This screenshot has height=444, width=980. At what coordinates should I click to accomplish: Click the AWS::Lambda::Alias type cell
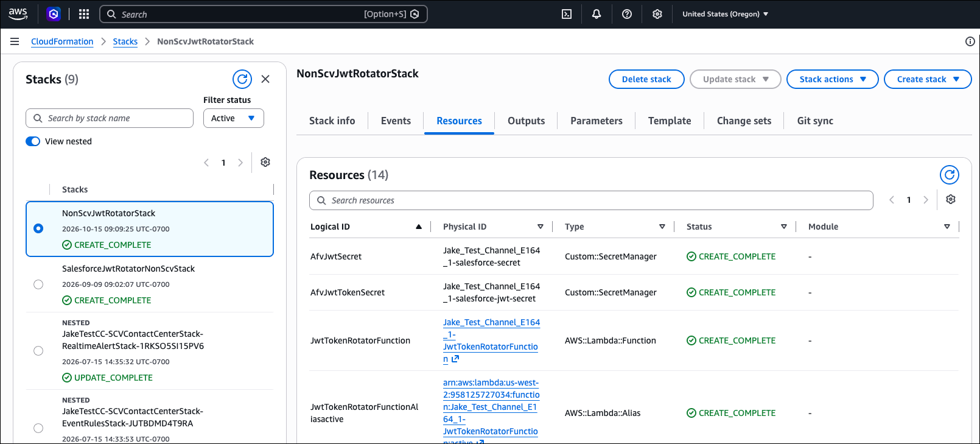pyautogui.click(x=603, y=413)
